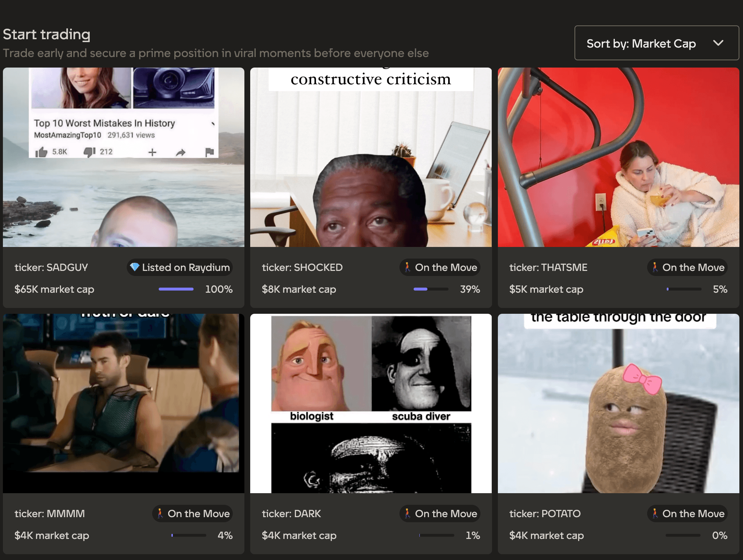Click $4K market cap on POTATO card
The image size is (743, 560).
pos(547,536)
